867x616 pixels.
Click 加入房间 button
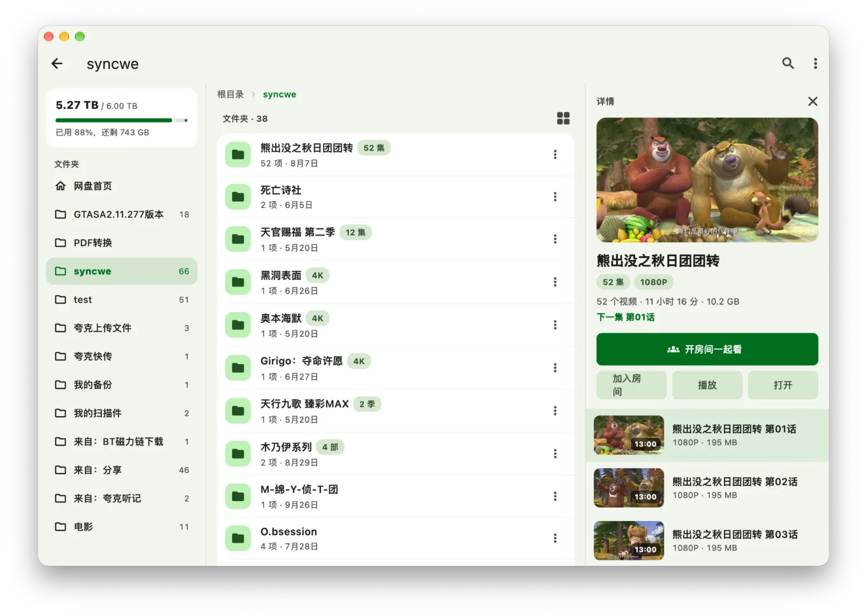pyautogui.click(x=631, y=385)
